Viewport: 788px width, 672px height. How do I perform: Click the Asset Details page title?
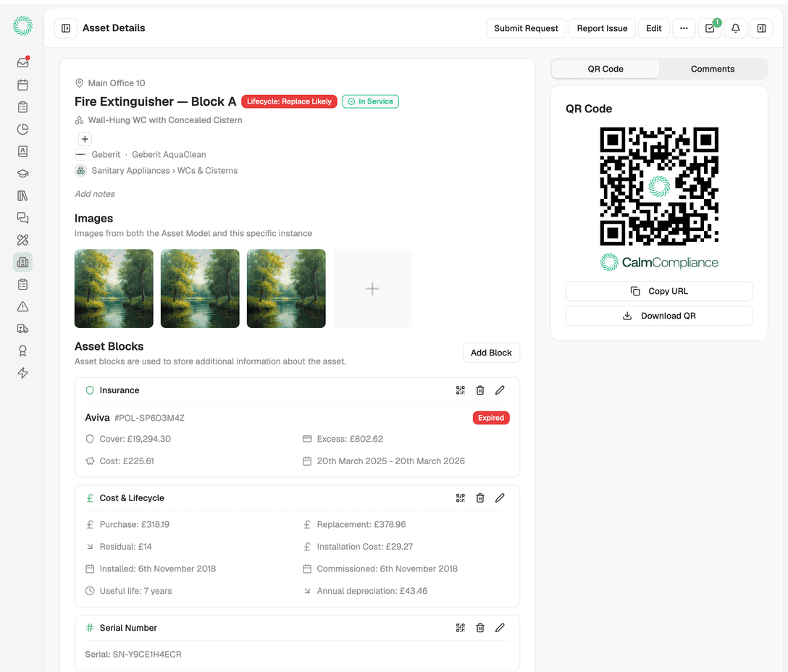point(114,28)
